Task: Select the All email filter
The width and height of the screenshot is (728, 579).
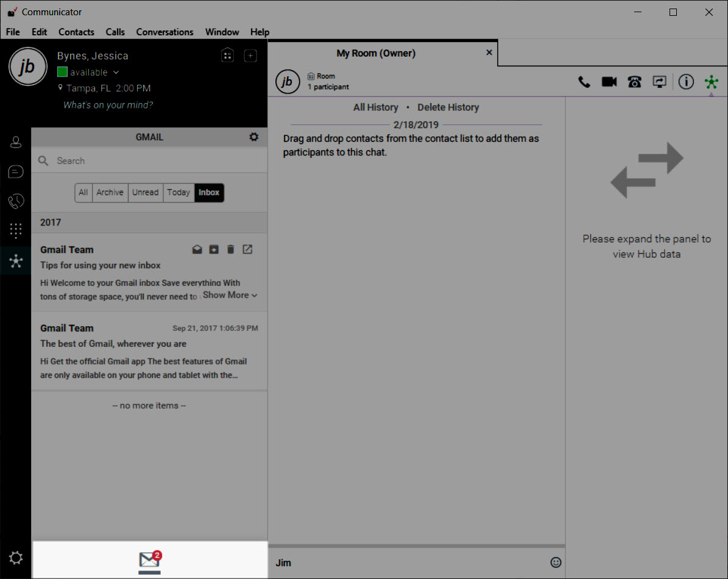Action: [83, 192]
